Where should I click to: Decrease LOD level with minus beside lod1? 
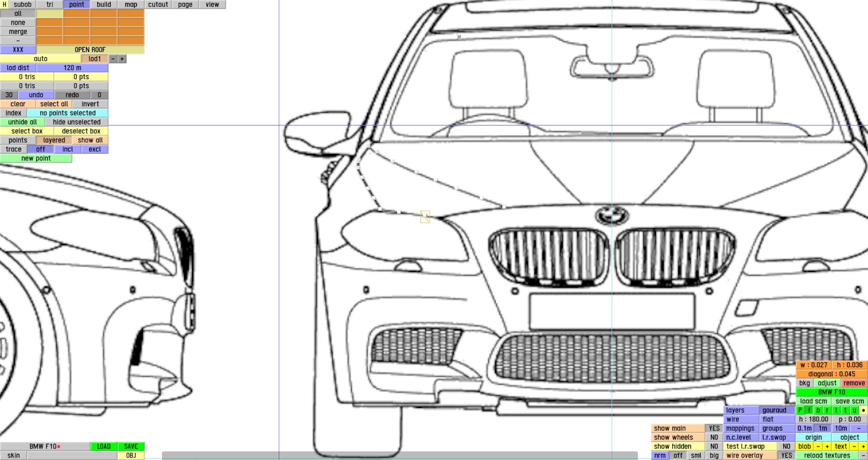click(x=113, y=59)
